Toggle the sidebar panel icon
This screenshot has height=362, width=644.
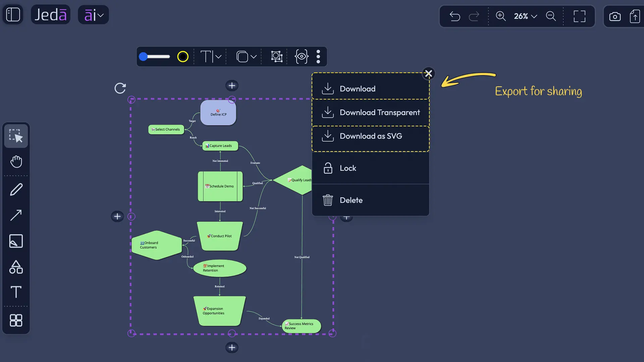pyautogui.click(x=13, y=15)
